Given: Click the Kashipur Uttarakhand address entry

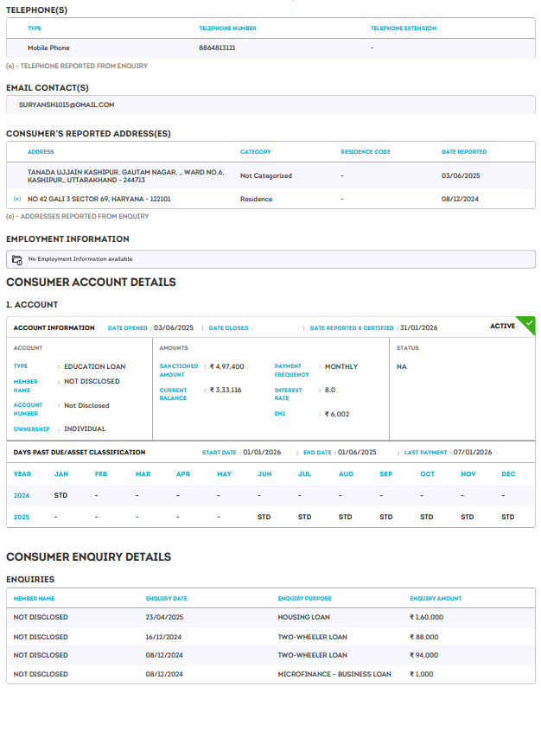Looking at the screenshot, I should coord(125,175).
